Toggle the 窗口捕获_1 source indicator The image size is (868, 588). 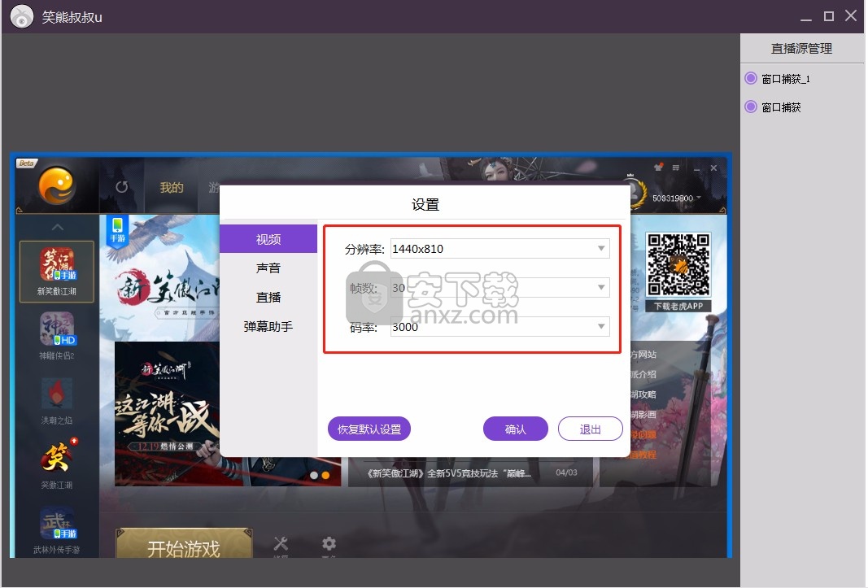pyautogui.click(x=751, y=78)
